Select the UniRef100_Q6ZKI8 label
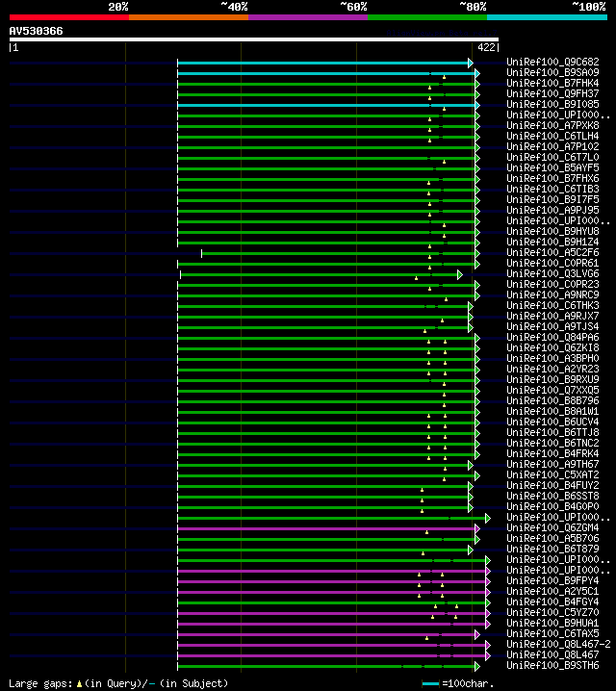 (552, 347)
